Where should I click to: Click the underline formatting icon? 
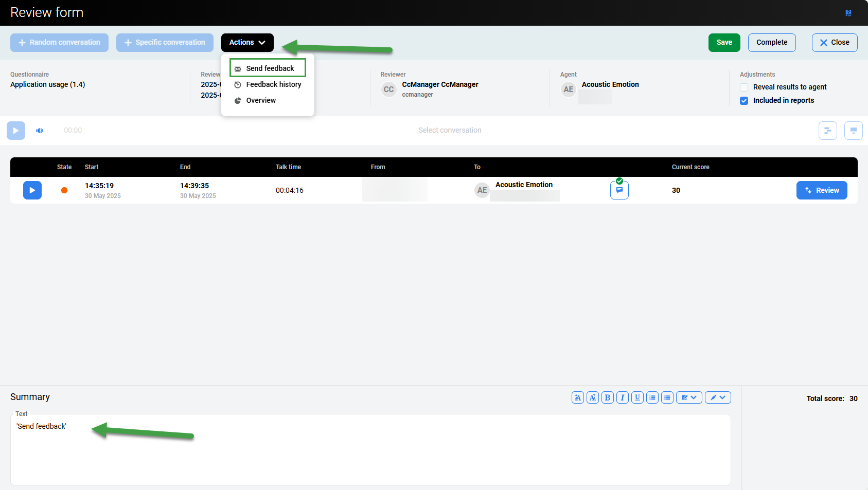click(x=637, y=397)
